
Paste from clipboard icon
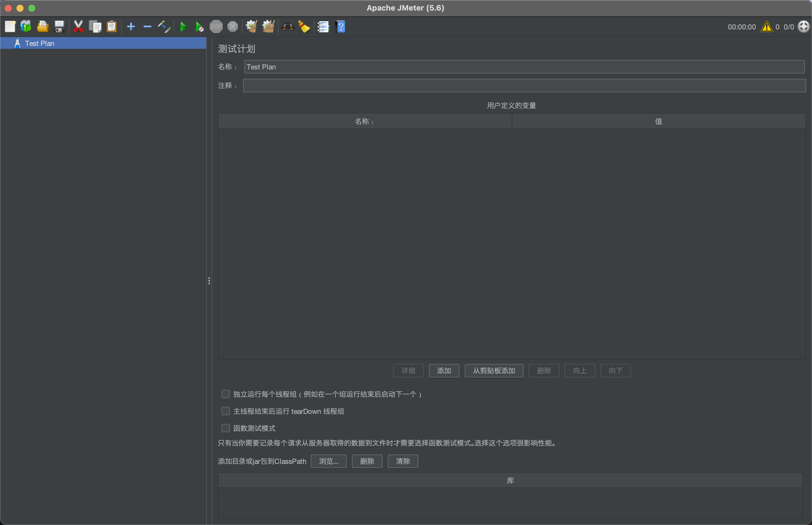(112, 26)
